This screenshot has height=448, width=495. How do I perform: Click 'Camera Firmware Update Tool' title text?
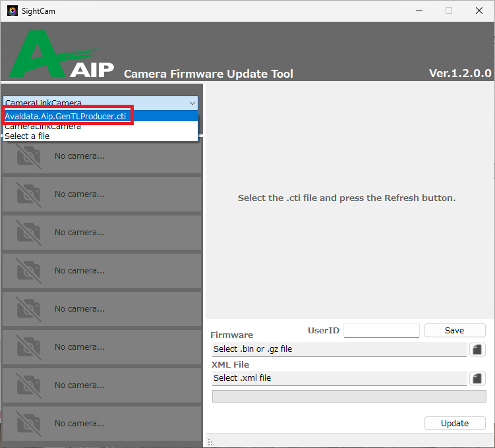[x=208, y=74]
